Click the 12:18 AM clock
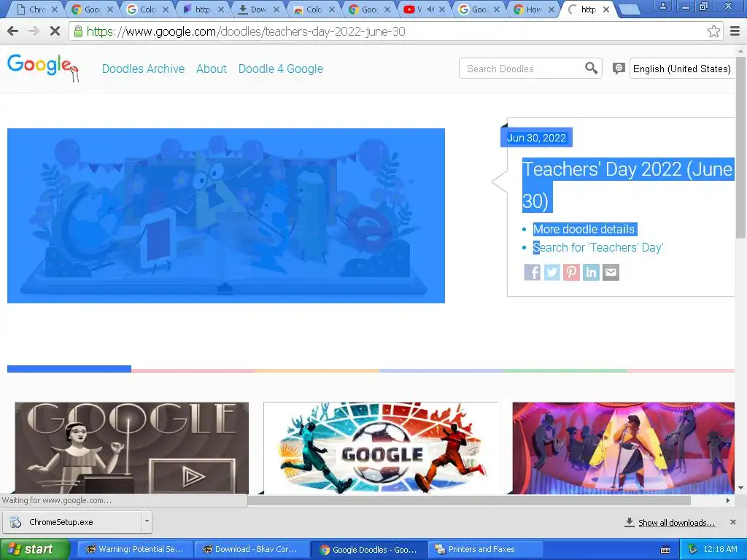747x560 pixels. click(720, 549)
